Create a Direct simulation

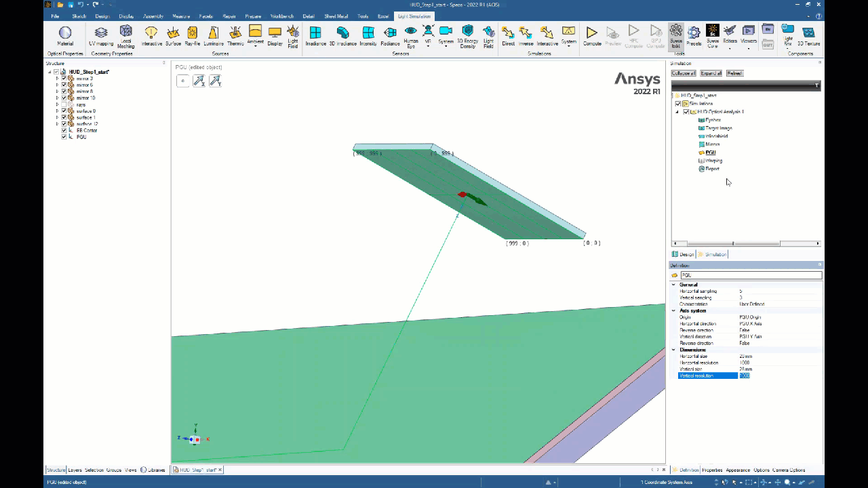(x=509, y=37)
